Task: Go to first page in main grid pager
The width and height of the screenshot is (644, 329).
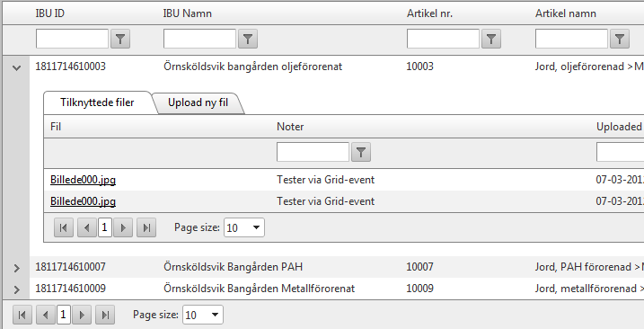Action: point(22,315)
